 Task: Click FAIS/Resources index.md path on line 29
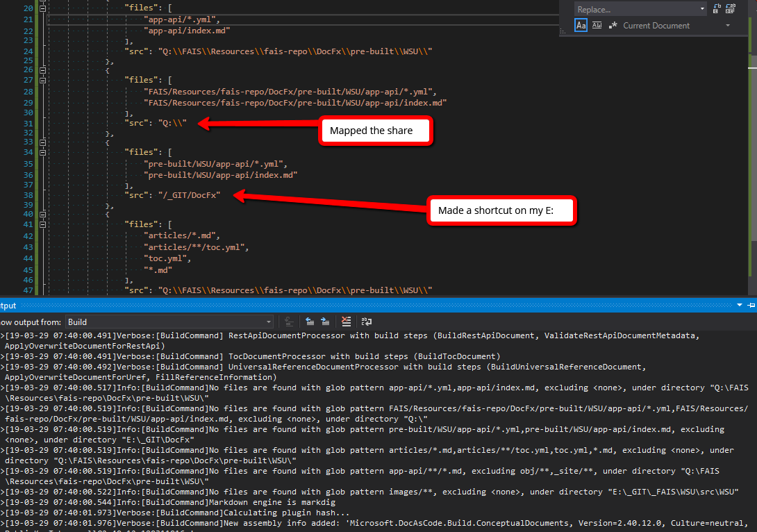point(295,102)
